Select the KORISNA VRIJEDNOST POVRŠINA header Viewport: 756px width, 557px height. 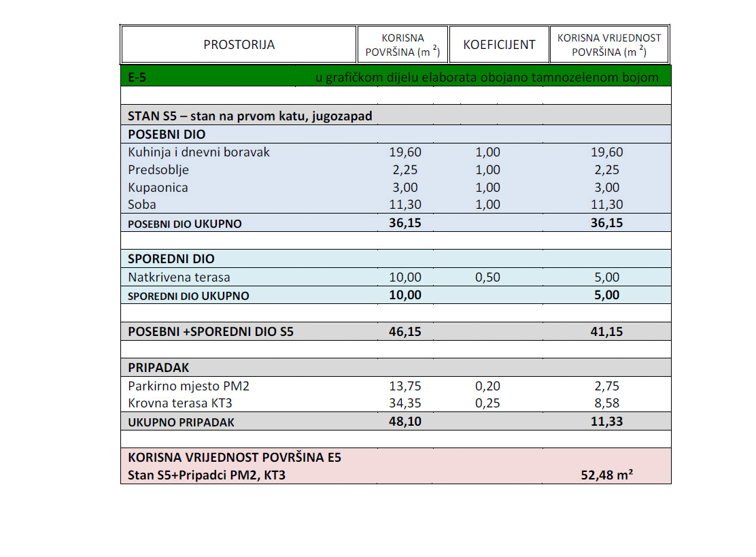pyautogui.click(x=609, y=44)
